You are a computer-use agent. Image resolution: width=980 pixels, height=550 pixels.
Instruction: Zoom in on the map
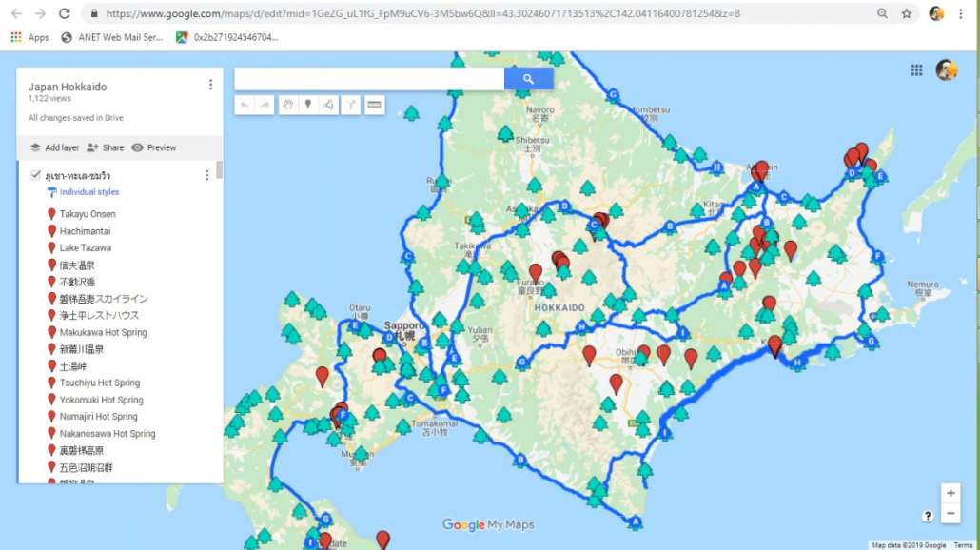(950, 493)
